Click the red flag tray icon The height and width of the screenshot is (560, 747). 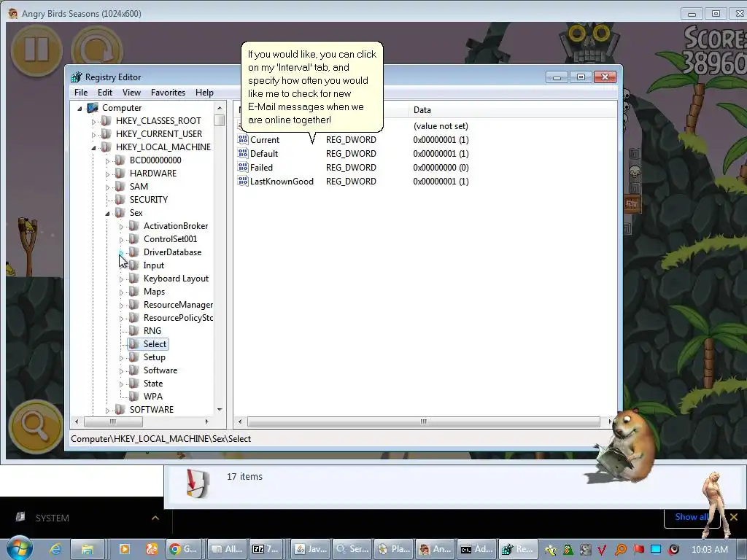tap(638, 550)
